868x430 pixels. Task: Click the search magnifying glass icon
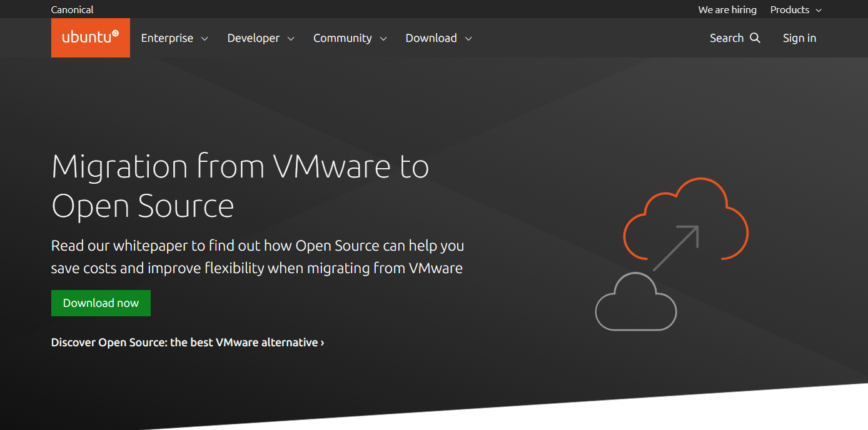pos(755,38)
